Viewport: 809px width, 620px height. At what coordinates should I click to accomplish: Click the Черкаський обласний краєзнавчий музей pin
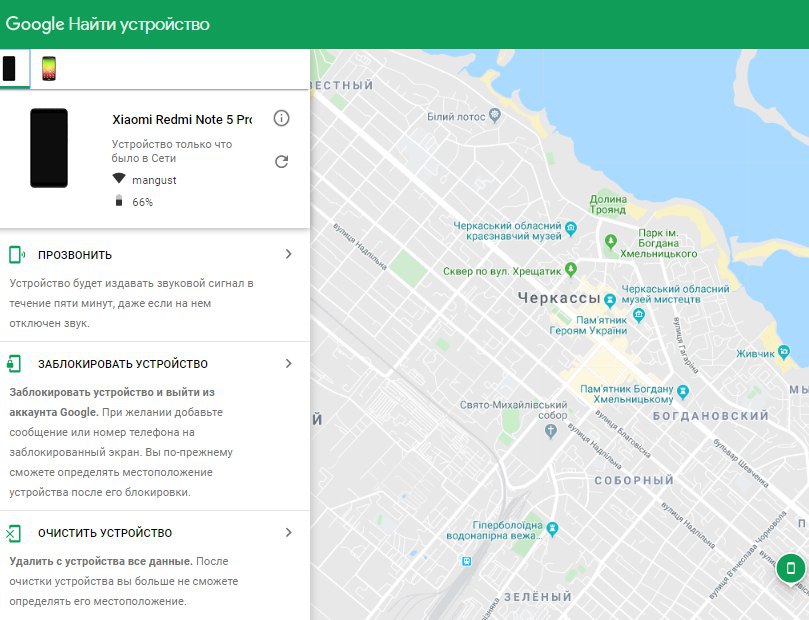click(x=571, y=229)
